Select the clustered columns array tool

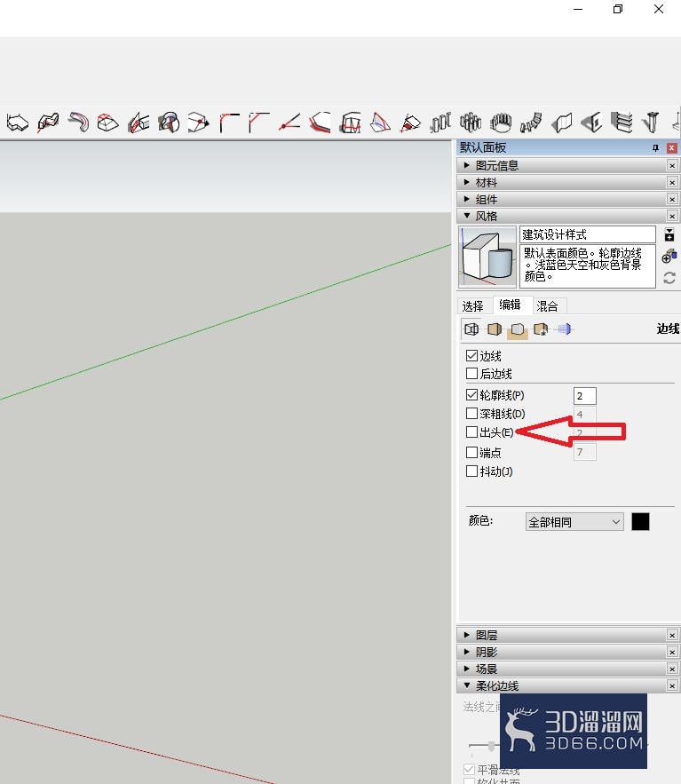coord(471,122)
